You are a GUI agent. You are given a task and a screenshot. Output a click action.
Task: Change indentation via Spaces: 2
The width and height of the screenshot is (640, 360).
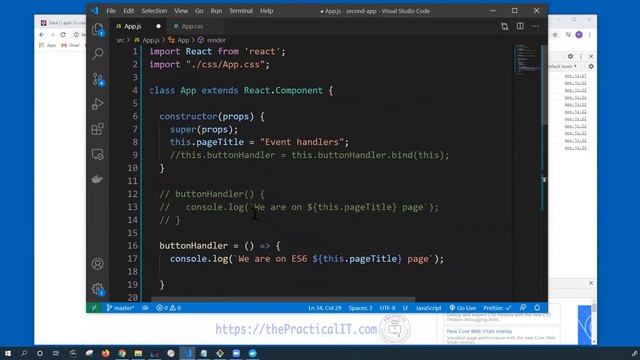360,308
